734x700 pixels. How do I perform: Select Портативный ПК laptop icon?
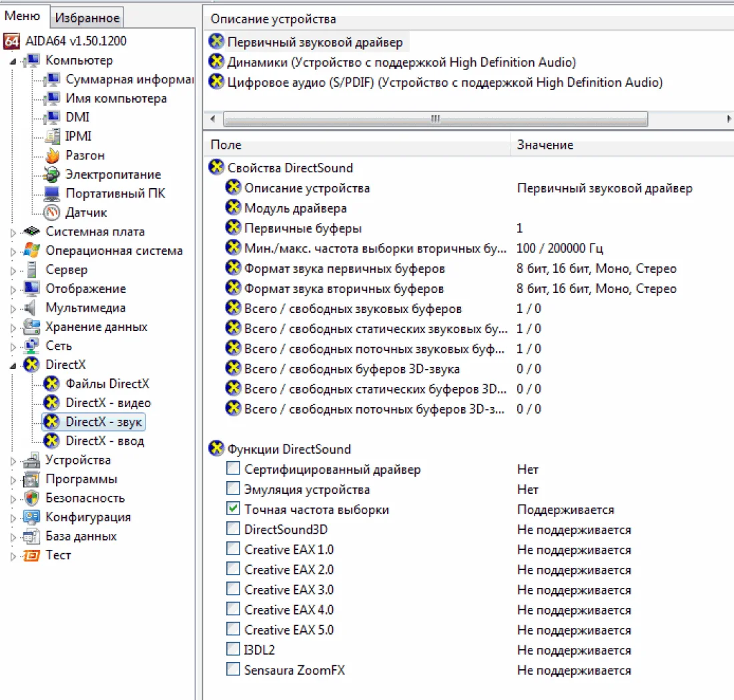pos(52,194)
